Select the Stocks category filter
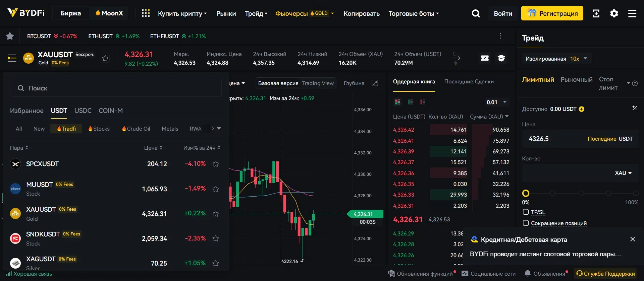 [x=99, y=129]
